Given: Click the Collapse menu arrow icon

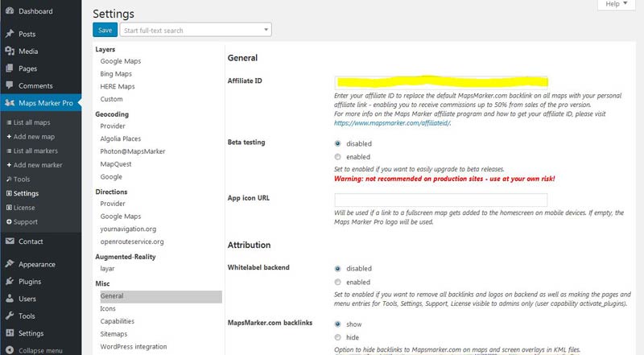Looking at the screenshot, I should click(x=10, y=350).
